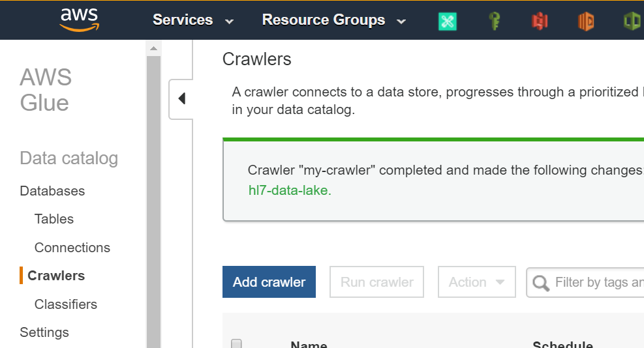Tick the select-all crawlers checkbox

click(237, 343)
